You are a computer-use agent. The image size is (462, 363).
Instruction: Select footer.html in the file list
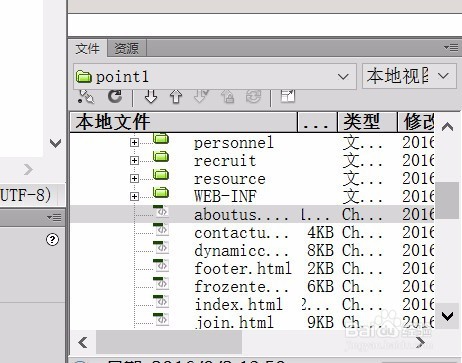pyautogui.click(x=242, y=269)
